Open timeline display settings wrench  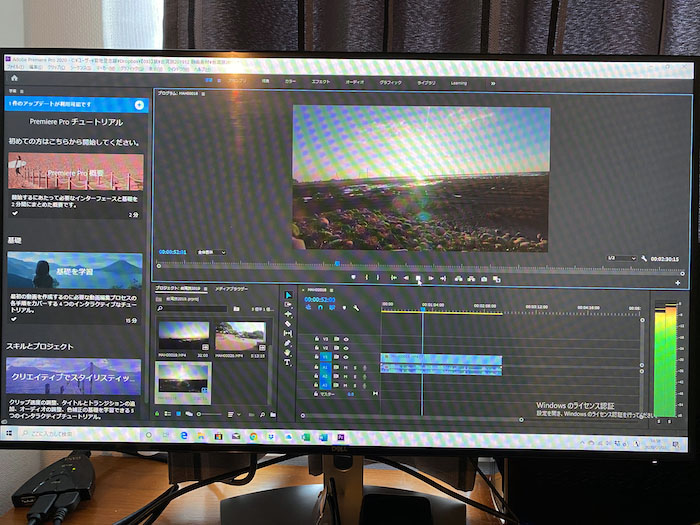point(356,308)
